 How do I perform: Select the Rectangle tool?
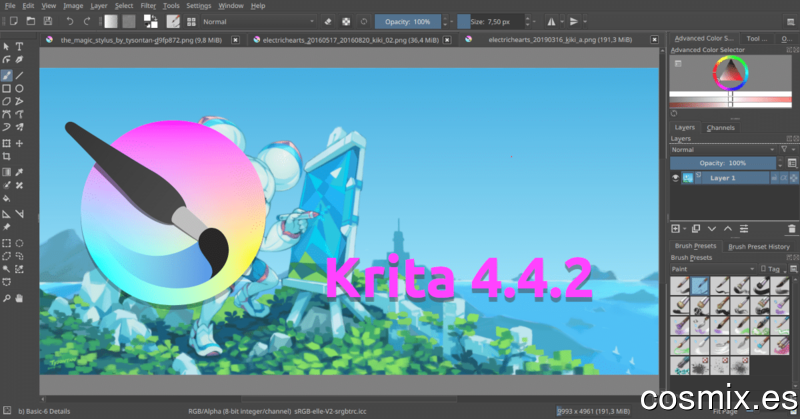tap(6, 88)
